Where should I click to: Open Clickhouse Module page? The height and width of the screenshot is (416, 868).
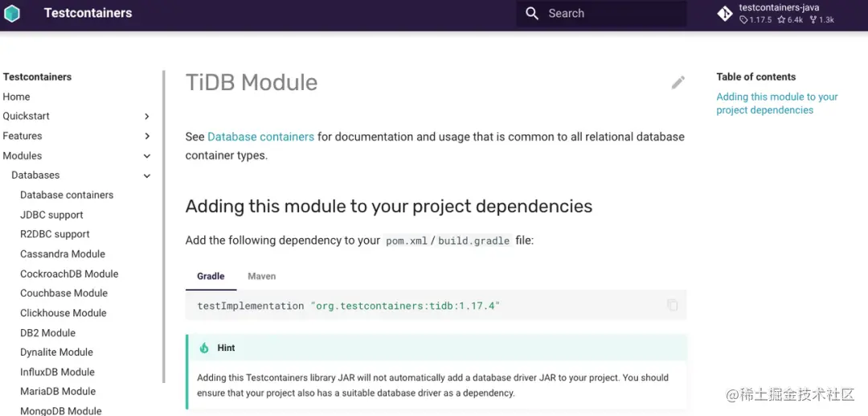pos(63,314)
